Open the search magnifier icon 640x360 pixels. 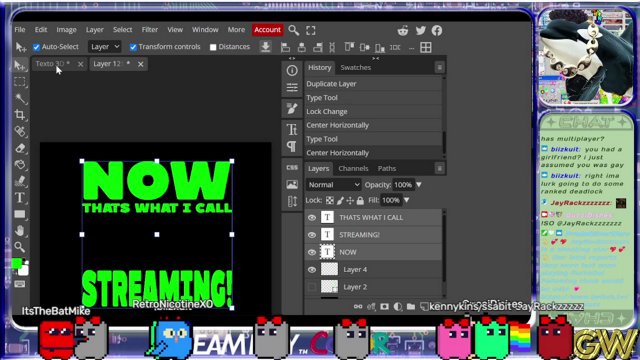[293, 30]
